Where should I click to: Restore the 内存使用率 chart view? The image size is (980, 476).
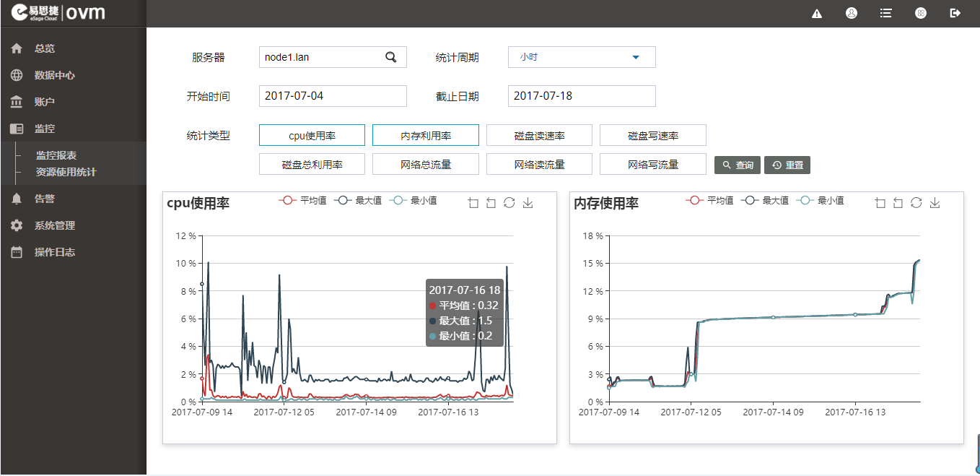(916, 203)
